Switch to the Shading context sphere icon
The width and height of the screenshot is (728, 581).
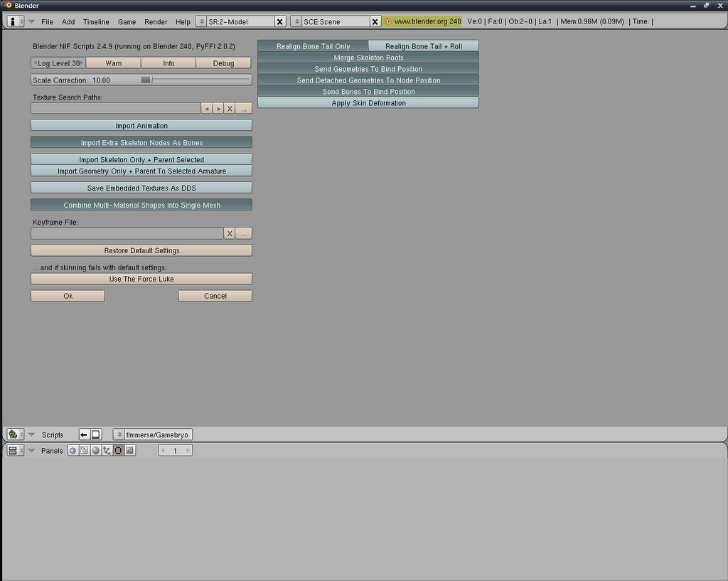pos(95,451)
